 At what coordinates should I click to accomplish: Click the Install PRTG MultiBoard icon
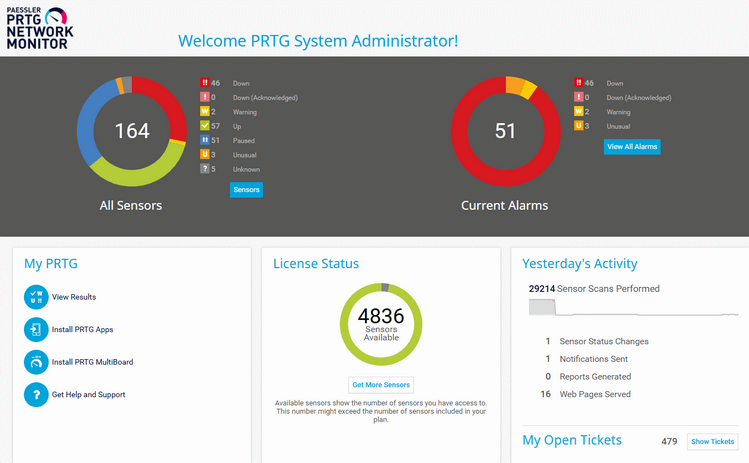(35, 362)
